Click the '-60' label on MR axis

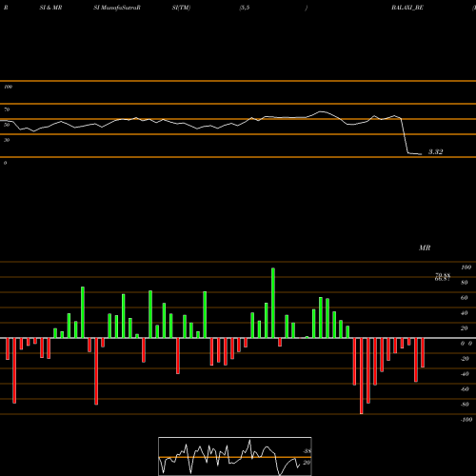click(x=465, y=389)
